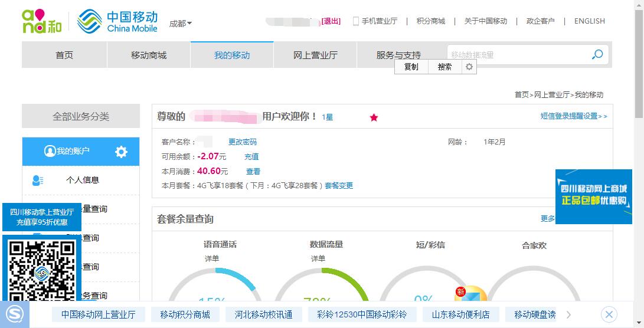Open 短信登录提醒设置 link
This screenshot has width=644, height=328.
coord(574,116)
